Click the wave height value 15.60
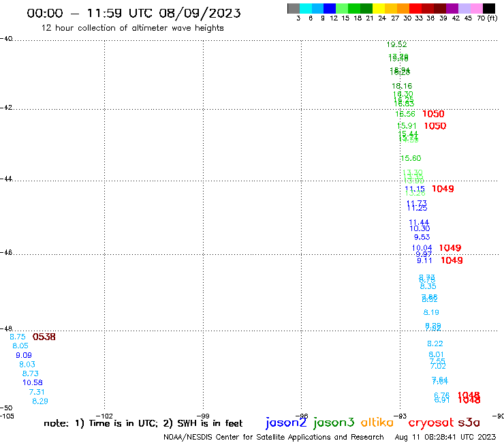This screenshot has height=443, width=504. click(x=411, y=158)
